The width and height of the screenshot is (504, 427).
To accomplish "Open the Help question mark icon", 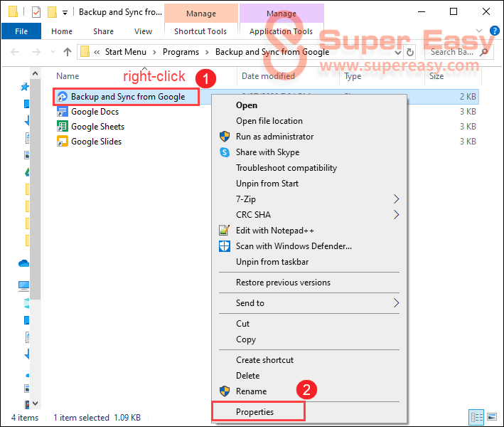I will point(494,31).
